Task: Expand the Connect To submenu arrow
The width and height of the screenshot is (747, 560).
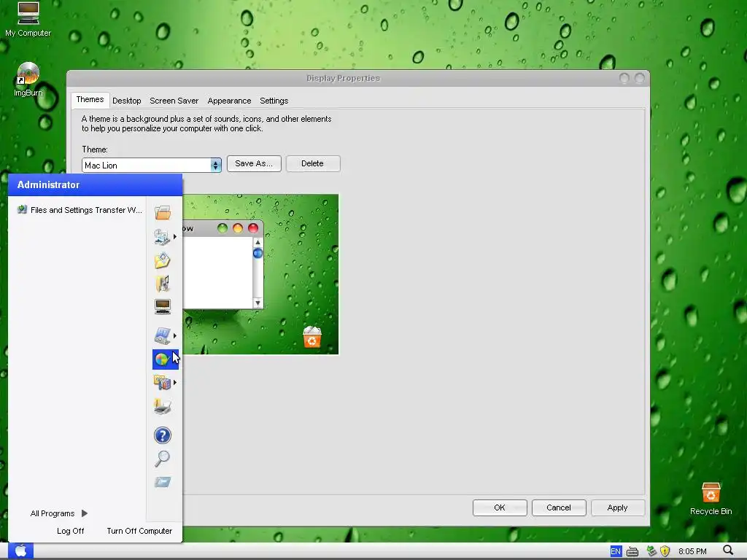Action: [x=175, y=382]
